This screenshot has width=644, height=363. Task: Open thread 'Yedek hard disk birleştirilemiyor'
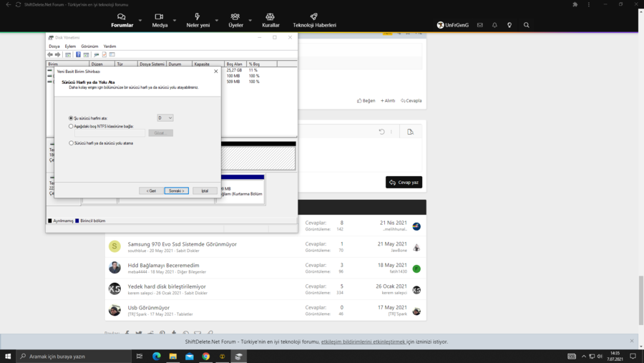point(167,286)
